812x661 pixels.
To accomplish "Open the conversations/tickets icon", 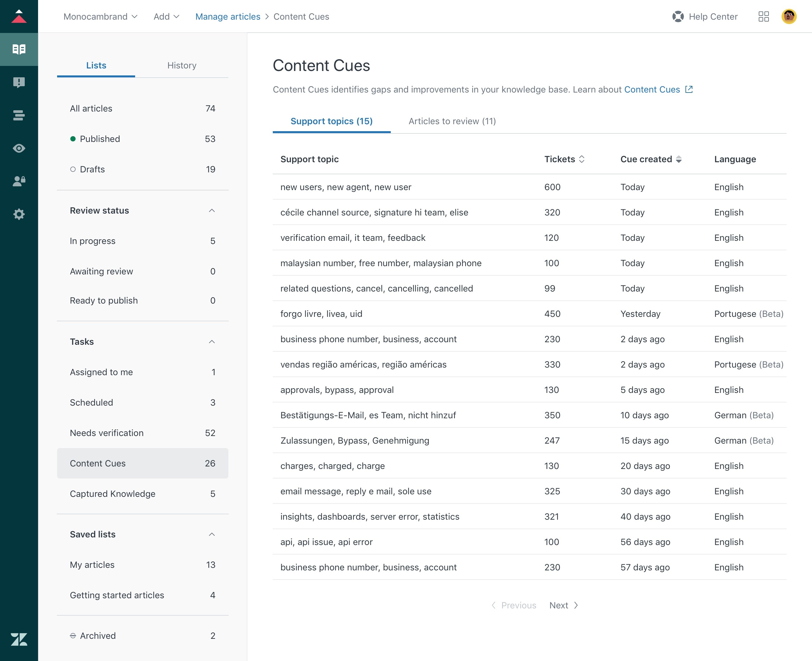I will click(x=19, y=81).
